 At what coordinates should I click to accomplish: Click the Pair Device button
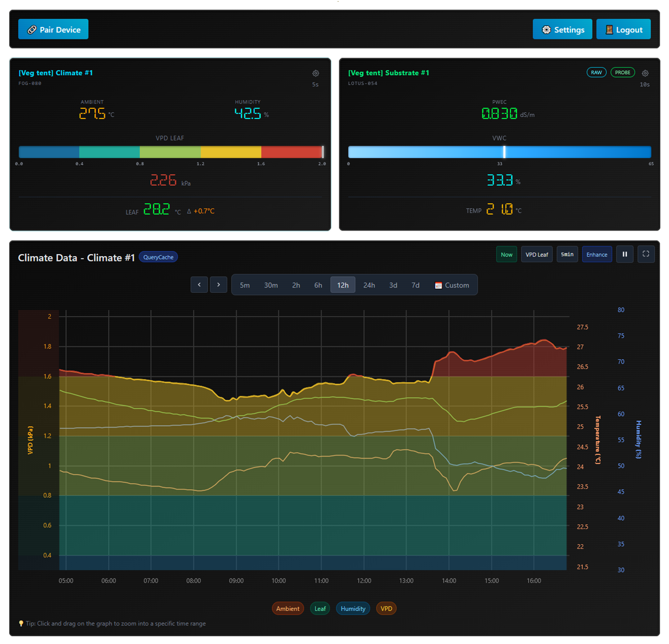tap(53, 29)
